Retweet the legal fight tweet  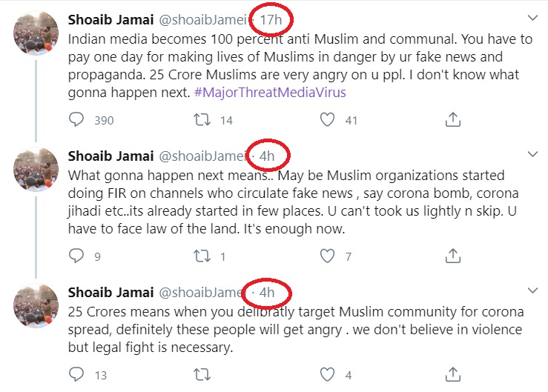(202, 374)
